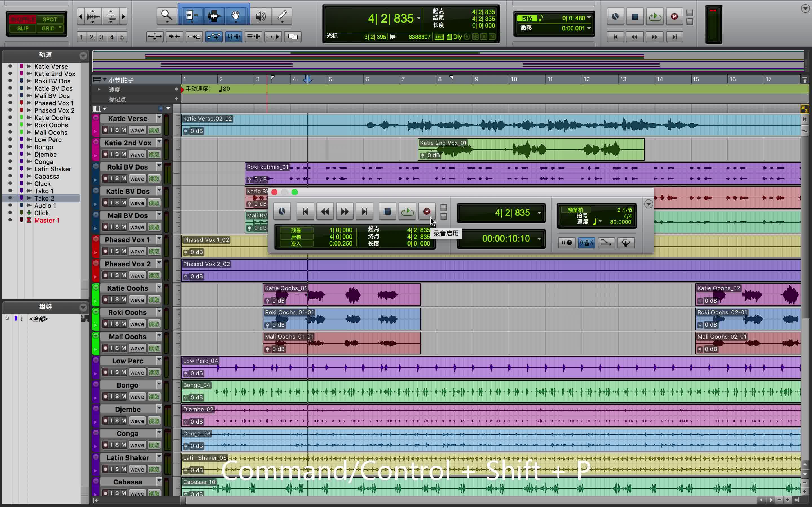
Task: Click Stop in floating transport window
Action: click(x=387, y=212)
